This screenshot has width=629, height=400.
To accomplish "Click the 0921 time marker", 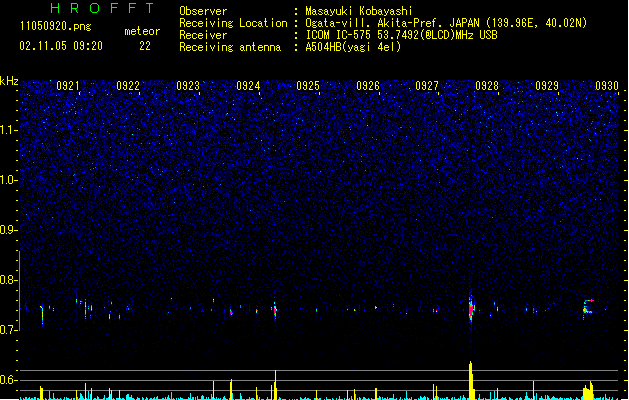I will 68,86.
